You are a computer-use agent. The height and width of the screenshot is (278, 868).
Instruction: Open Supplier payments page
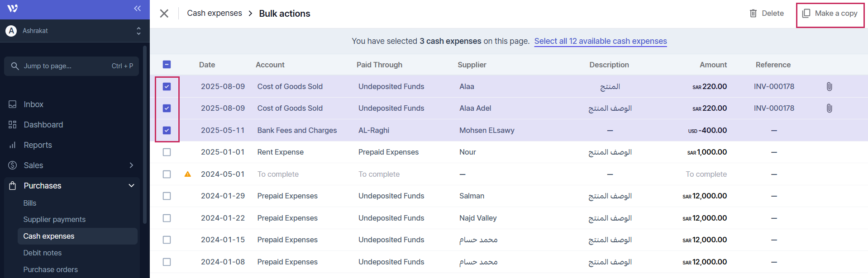pyautogui.click(x=54, y=220)
